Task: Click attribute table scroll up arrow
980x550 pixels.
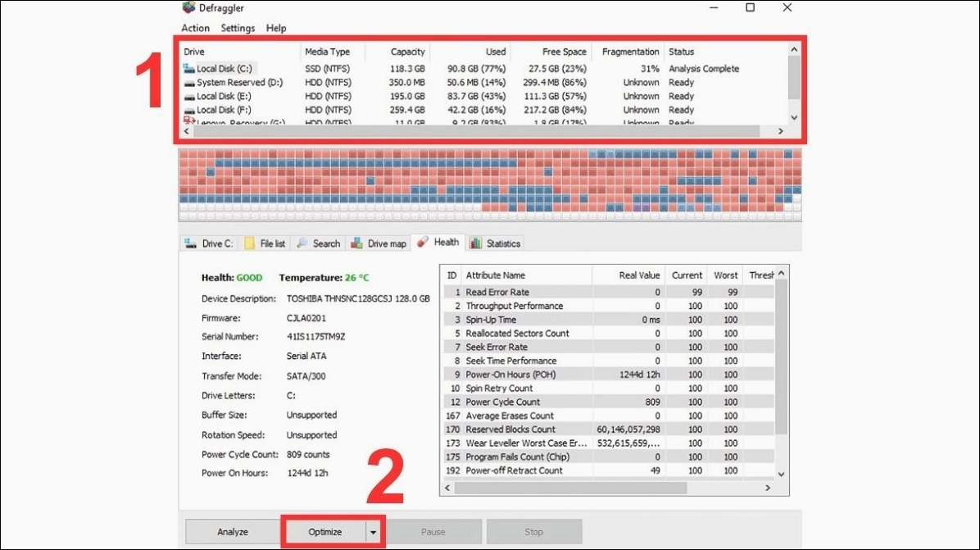Action: click(x=781, y=274)
